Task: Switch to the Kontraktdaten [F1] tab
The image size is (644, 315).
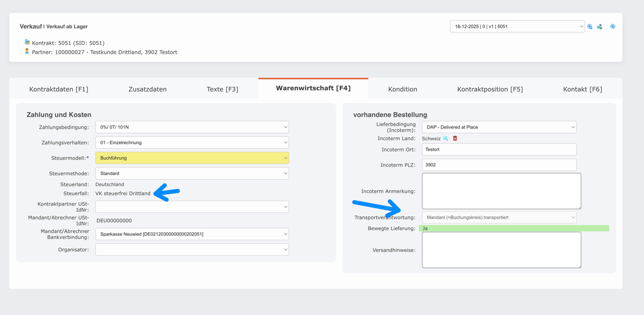Action: click(x=59, y=89)
